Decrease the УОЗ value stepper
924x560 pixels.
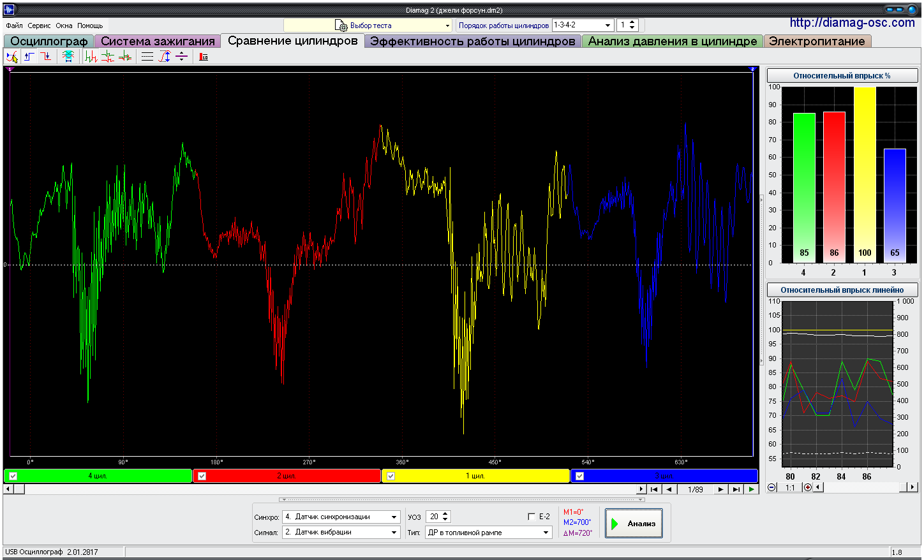[x=445, y=520]
